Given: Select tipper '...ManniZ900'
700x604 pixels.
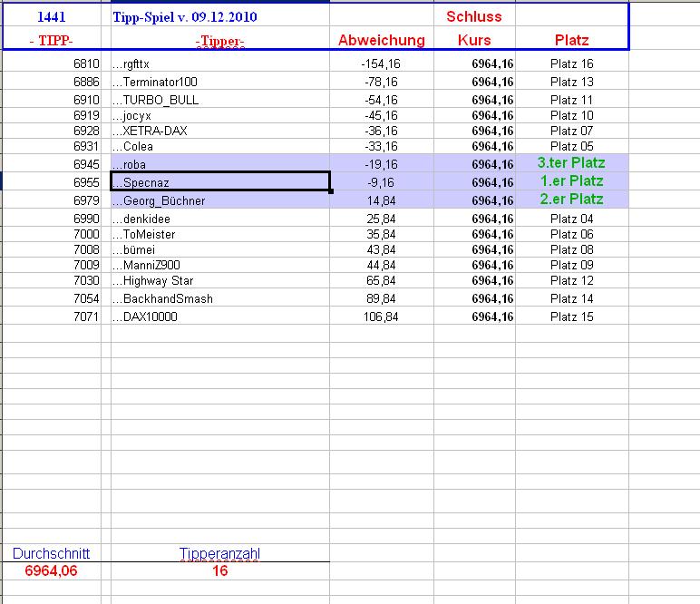Looking at the screenshot, I should click(x=146, y=265).
